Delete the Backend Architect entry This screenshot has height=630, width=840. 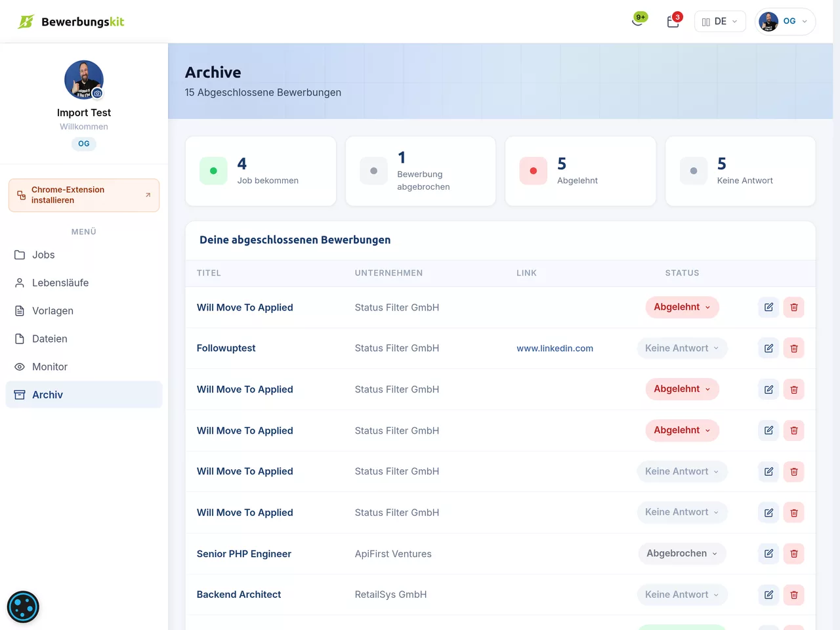click(794, 595)
